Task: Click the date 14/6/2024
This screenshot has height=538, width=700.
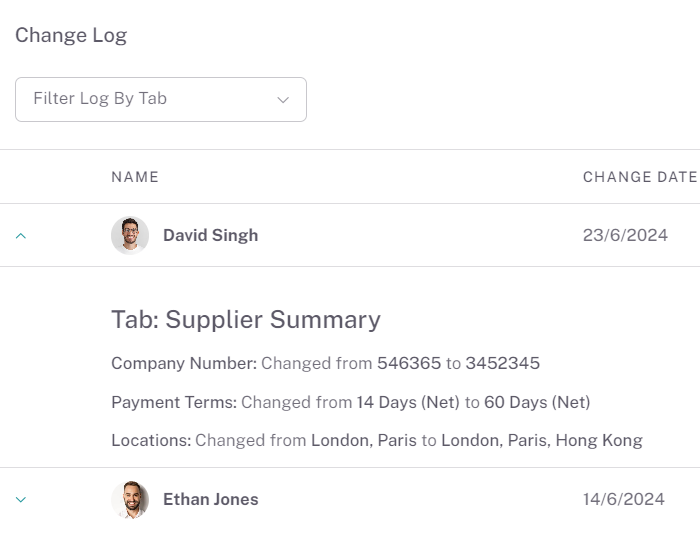Action: pos(624,499)
